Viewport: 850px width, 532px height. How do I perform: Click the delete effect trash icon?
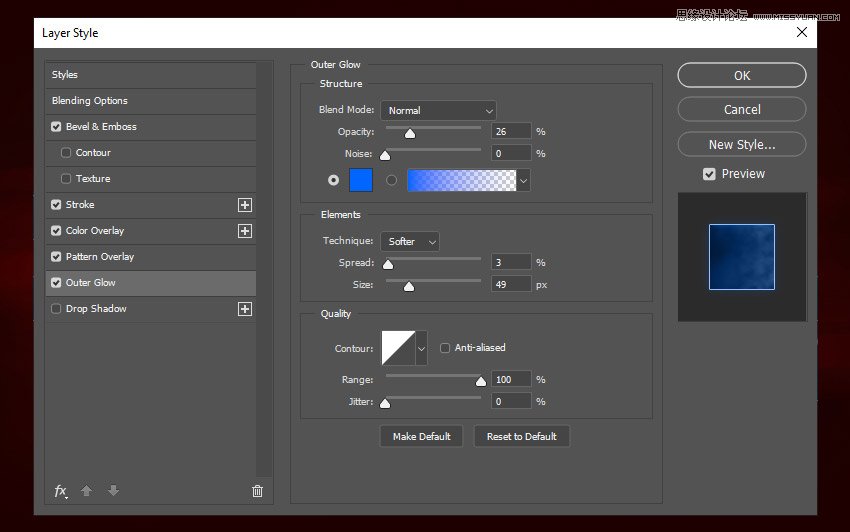tap(257, 491)
